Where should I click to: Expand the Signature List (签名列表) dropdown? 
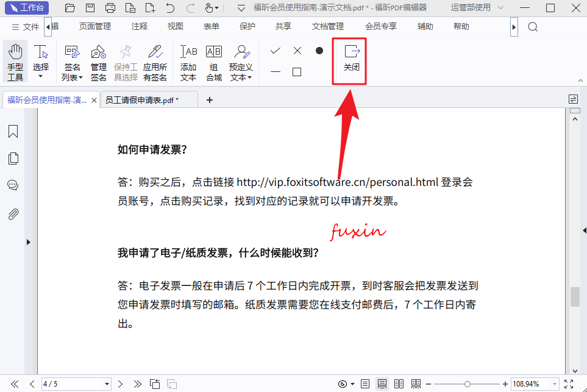(72, 77)
